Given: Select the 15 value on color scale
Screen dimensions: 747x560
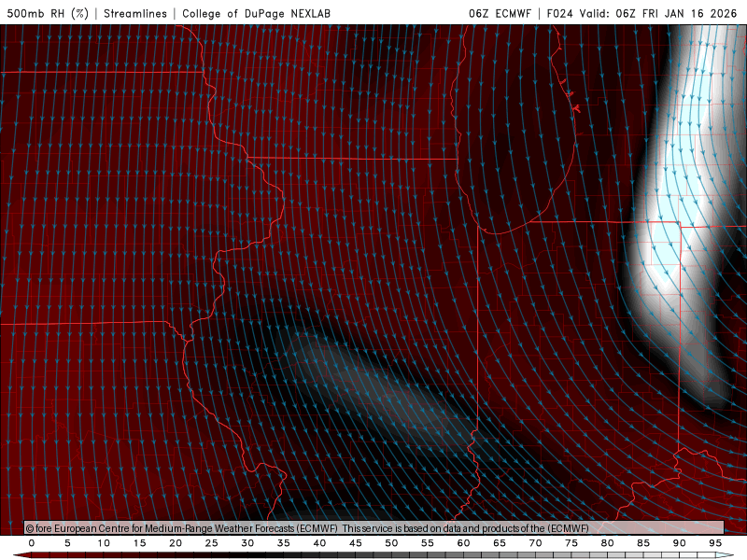Looking at the screenshot, I should tap(139, 543).
